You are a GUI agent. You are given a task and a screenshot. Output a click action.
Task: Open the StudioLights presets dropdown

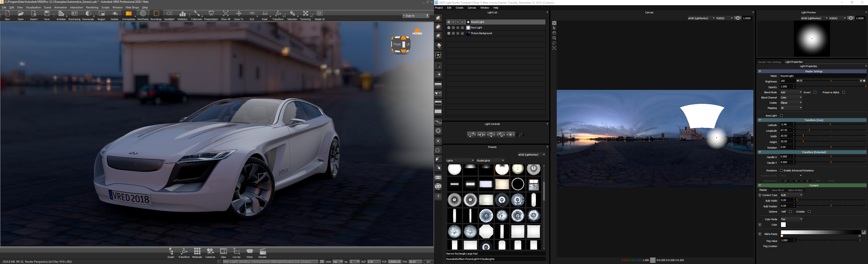pyautogui.click(x=490, y=160)
